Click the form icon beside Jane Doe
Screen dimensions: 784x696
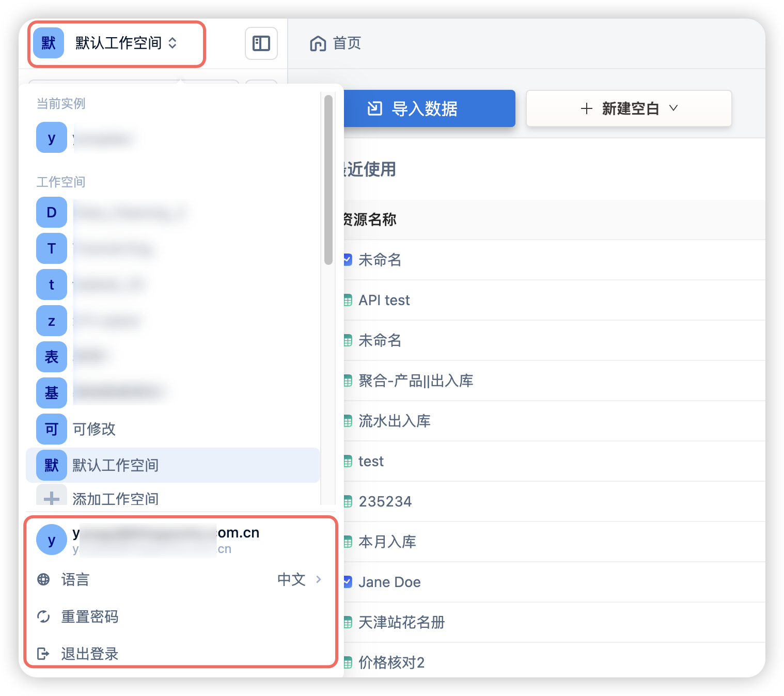[x=348, y=582]
